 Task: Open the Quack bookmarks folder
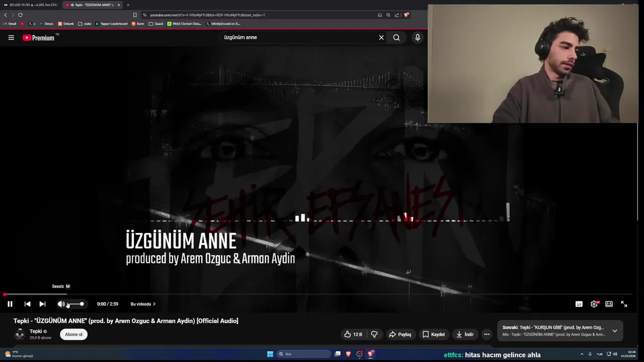[x=156, y=24]
